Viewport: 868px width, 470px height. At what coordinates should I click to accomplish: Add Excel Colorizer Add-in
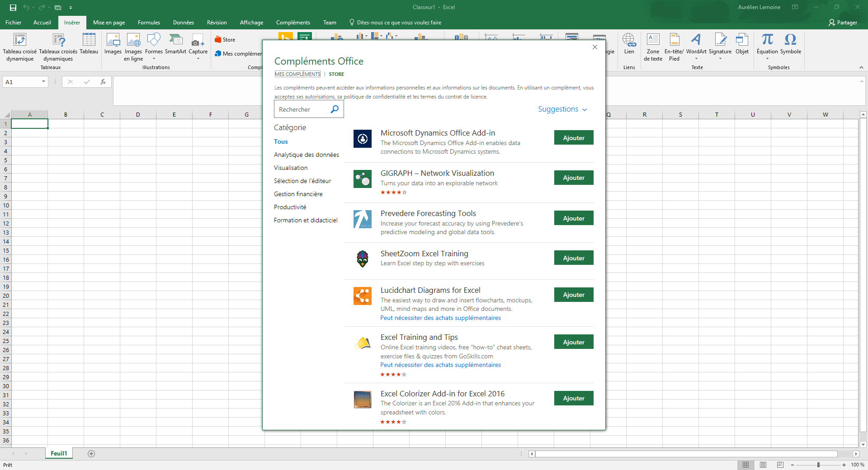pos(574,398)
